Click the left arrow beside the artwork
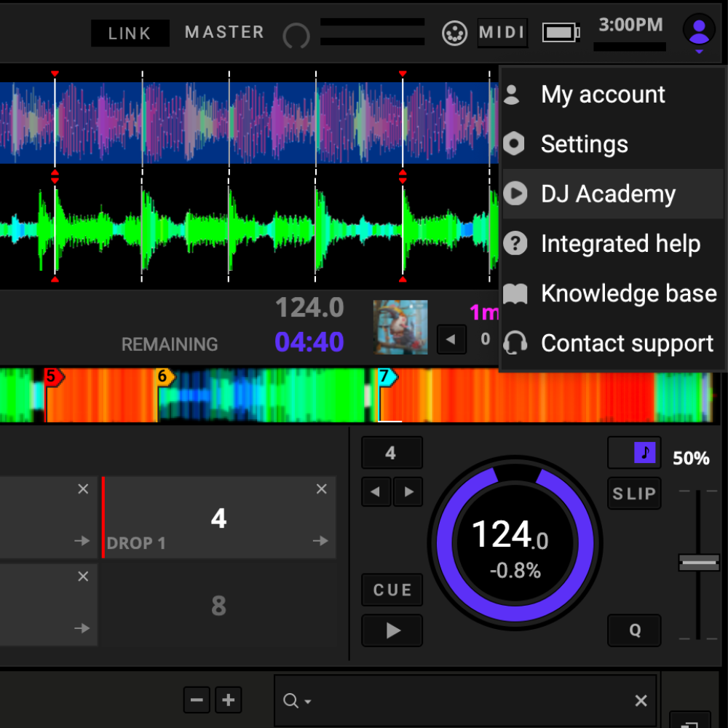728x728 pixels. click(451, 339)
